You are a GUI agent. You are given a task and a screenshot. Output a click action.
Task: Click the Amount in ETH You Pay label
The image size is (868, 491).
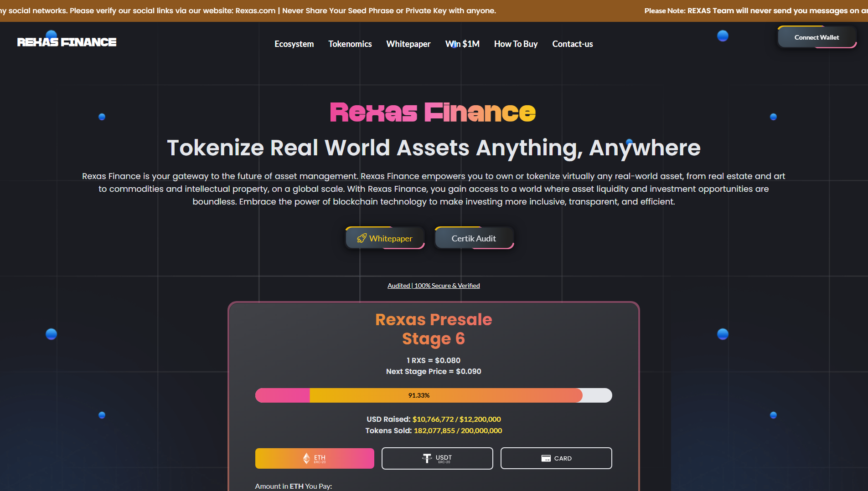pyautogui.click(x=294, y=486)
